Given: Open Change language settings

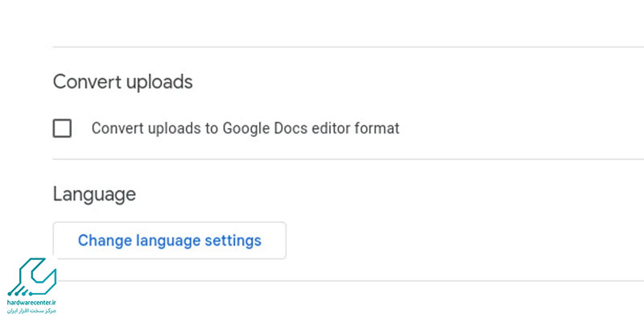Looking at the screenshot, I should (169, 240).
